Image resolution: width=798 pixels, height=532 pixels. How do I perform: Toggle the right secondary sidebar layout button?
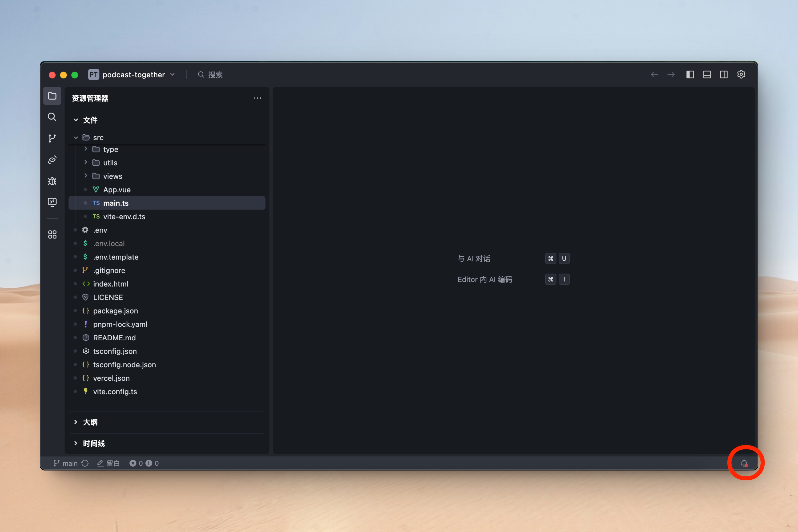[723, 74]
